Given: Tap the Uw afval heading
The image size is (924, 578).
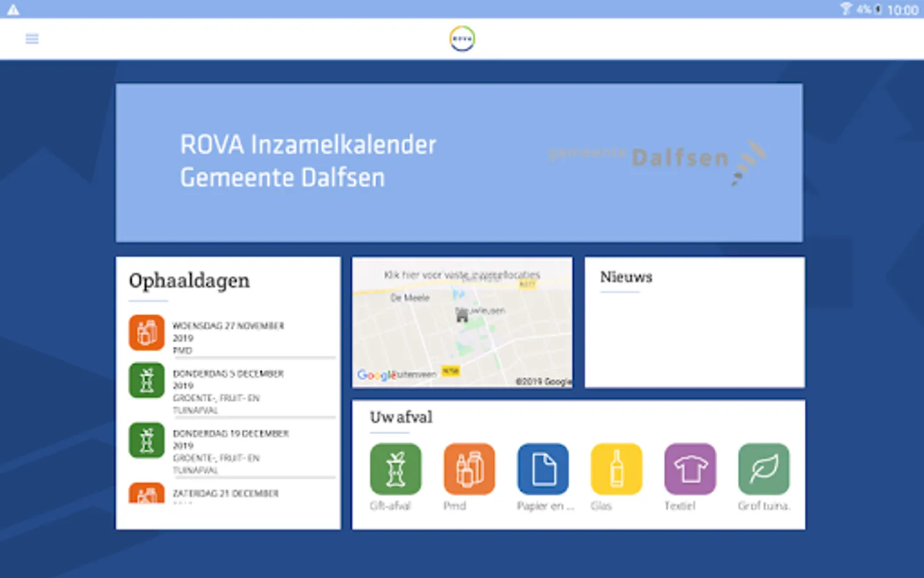Looking at the screenshot, I should pyautogui.click(x=401, y=417).
